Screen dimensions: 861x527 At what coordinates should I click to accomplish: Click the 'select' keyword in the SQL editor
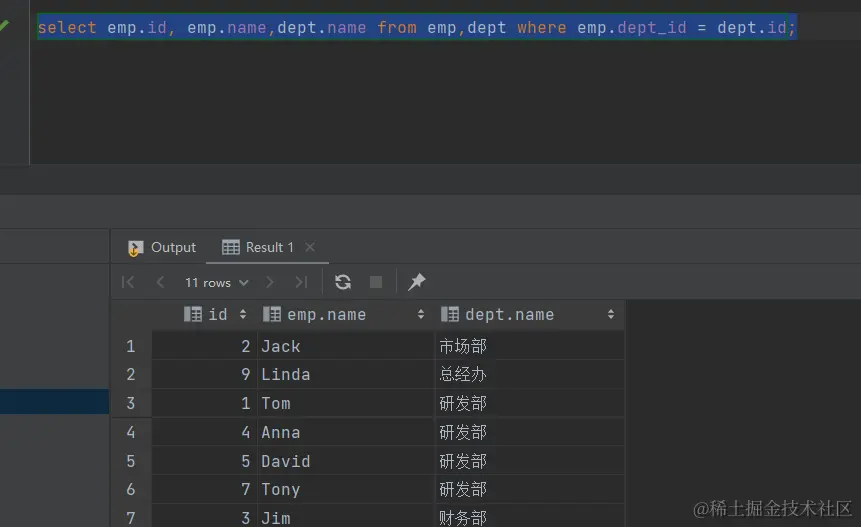pos(67,27)
